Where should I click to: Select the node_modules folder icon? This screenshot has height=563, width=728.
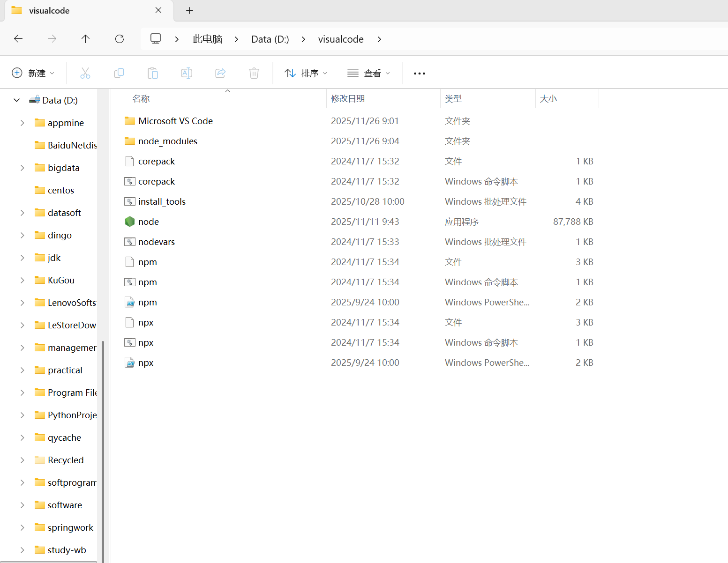[130, 141]
